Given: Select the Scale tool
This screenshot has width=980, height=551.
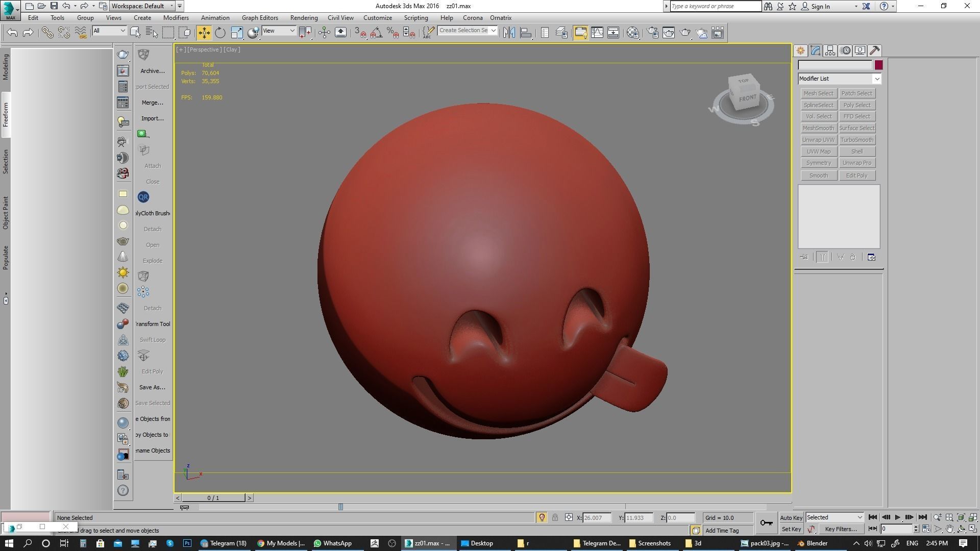Looking at the screenshot, I should coord(237,33).
